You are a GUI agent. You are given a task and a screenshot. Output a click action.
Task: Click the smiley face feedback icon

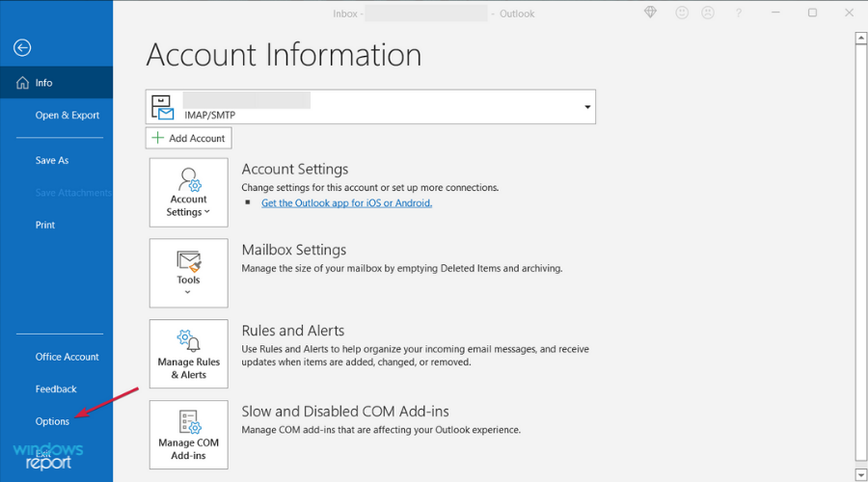click(684, 13)
